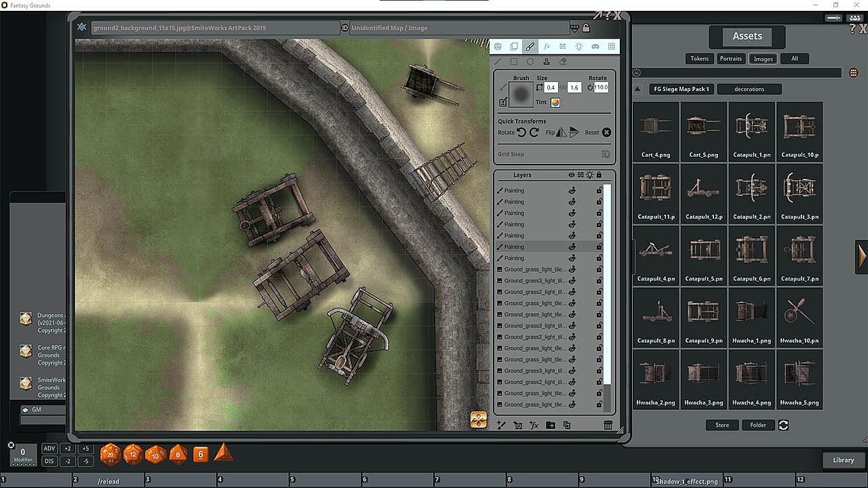The image size is (868, 488).
Task: Toggle the ADV advantage button
Action: (50, 449)
